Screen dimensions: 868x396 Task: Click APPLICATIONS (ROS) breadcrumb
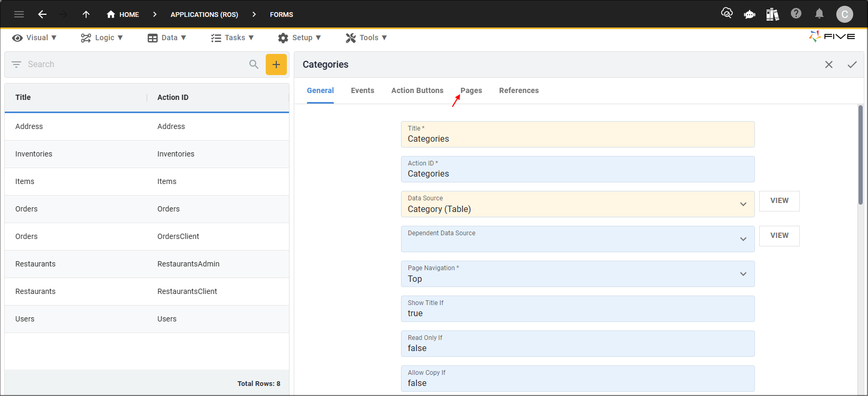click(204, 14)
